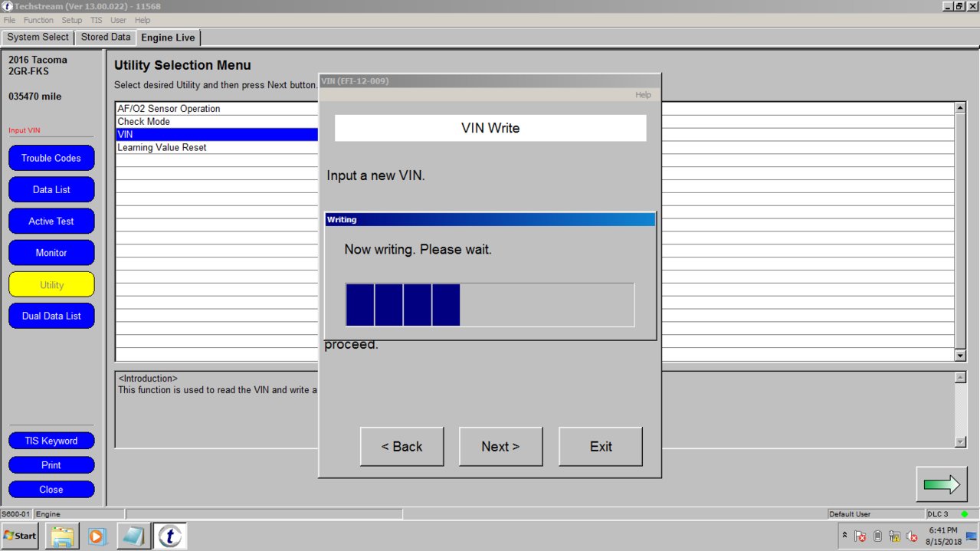Click utility list scrollbar down arrow

click(x=961, y=356)
